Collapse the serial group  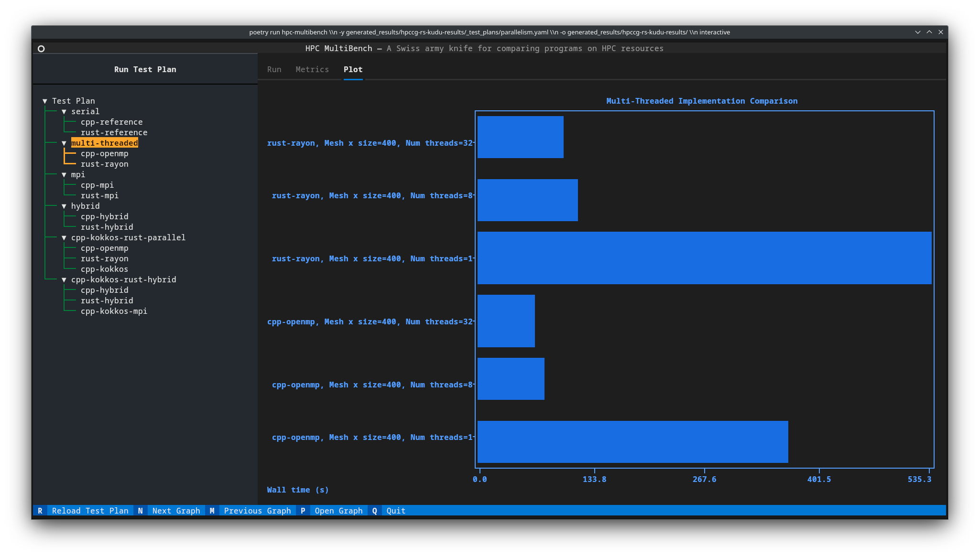pos(64,112)
